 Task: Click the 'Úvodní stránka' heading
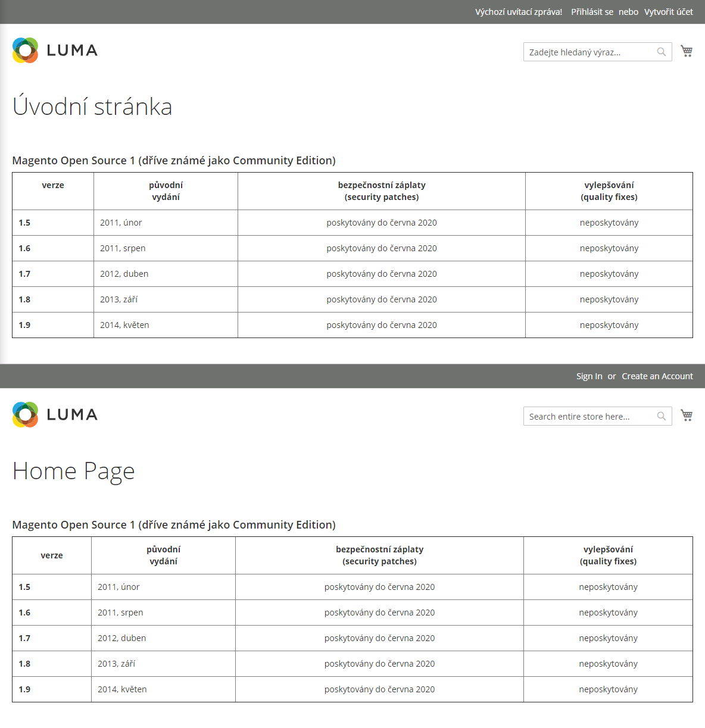(92, 107)
